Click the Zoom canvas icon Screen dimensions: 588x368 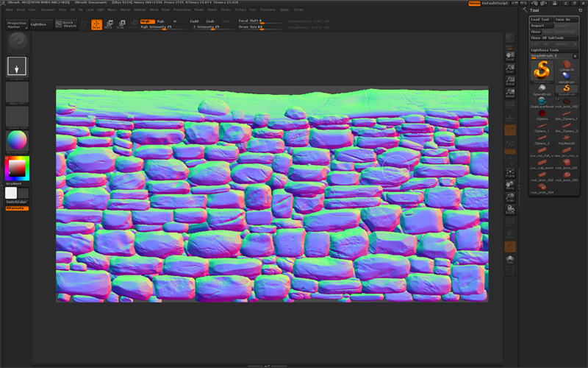510,67
